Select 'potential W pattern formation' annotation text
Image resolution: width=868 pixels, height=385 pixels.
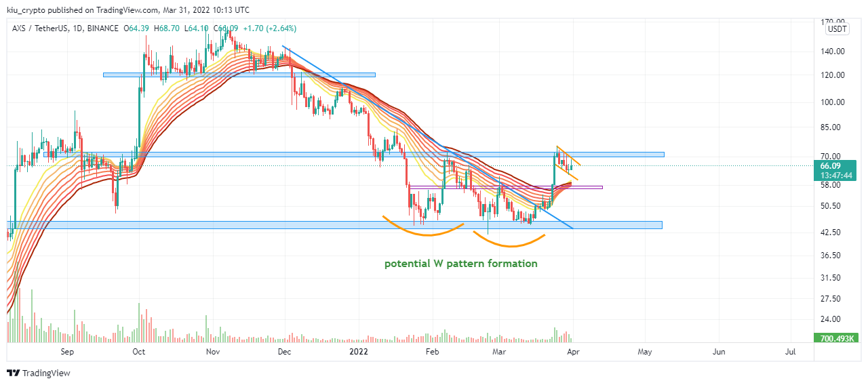coord(461,263)
